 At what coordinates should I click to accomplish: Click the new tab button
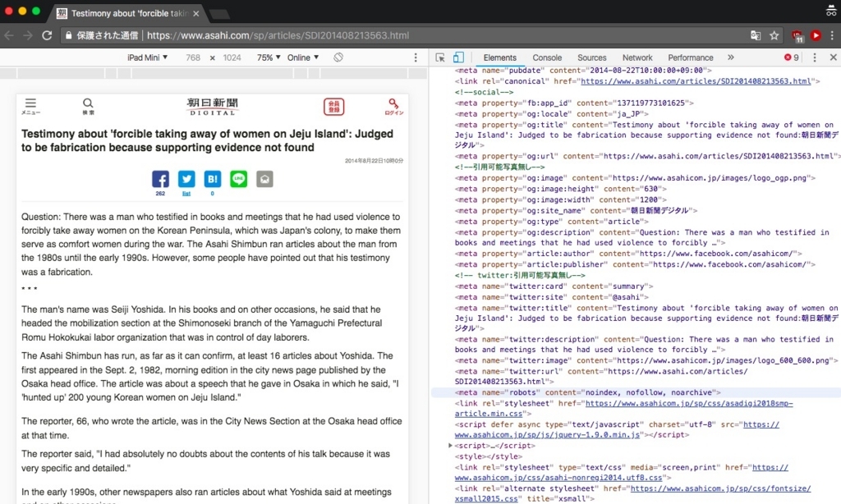[219, 14]
